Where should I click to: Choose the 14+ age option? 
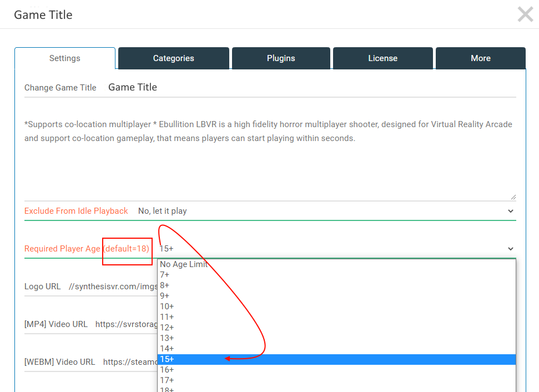click(167, 349)
